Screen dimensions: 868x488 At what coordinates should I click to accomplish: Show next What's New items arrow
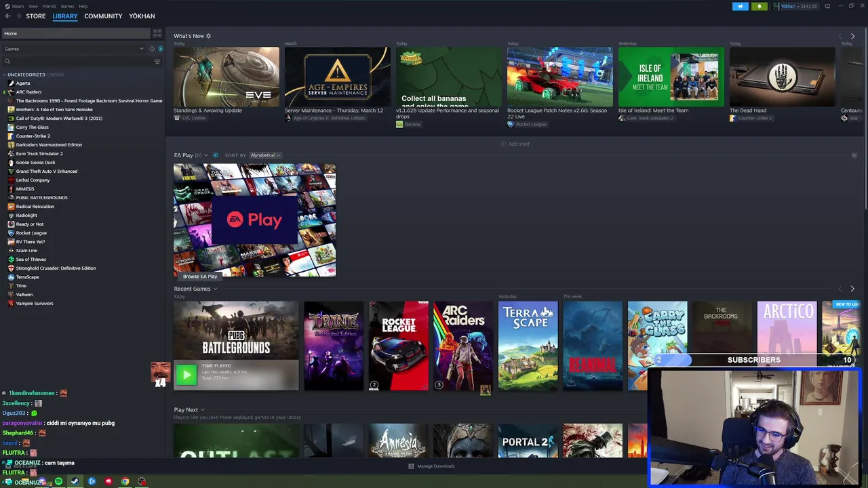(x=852, y=36)
